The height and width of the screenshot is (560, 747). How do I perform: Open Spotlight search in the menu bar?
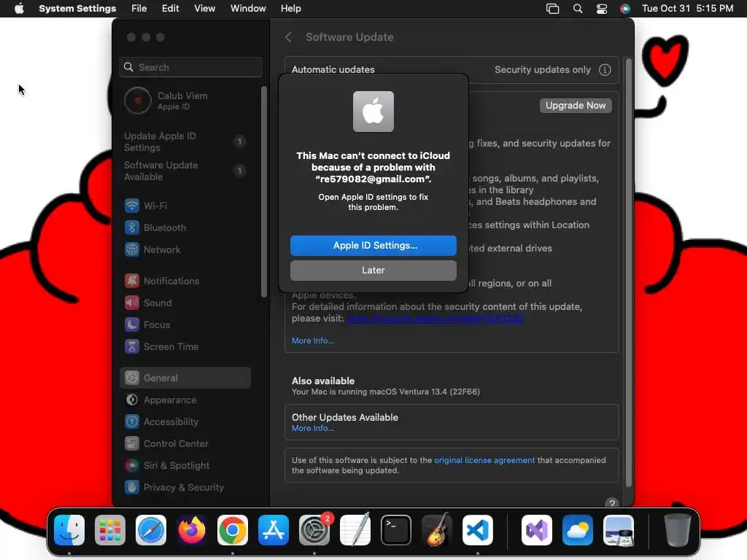[x=578, y=9]
